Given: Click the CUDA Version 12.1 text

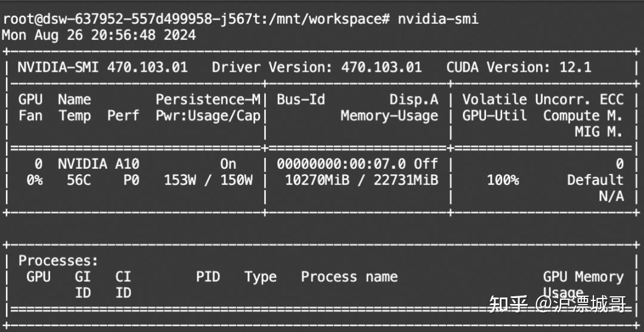Looking at the screenshot, I should (519, 67).
